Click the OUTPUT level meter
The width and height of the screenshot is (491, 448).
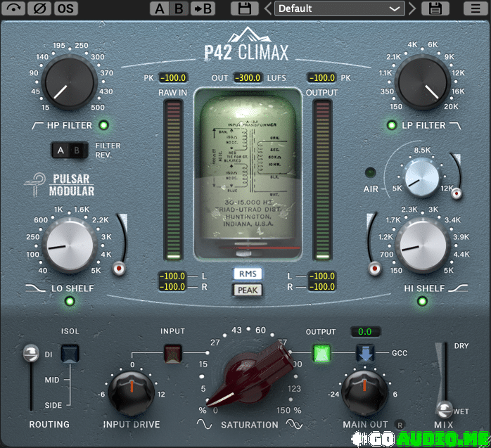pos(323,180)
